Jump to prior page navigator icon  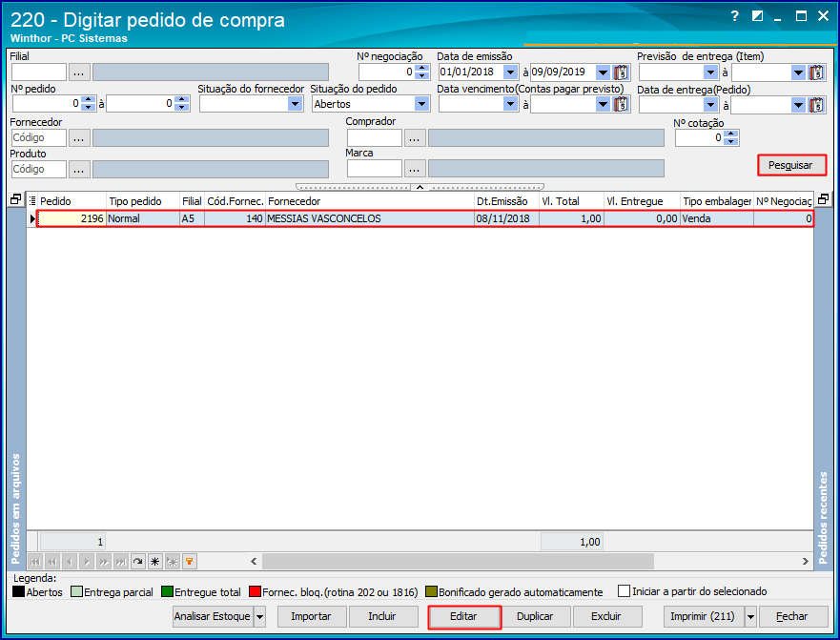click(x=52, y=561)
